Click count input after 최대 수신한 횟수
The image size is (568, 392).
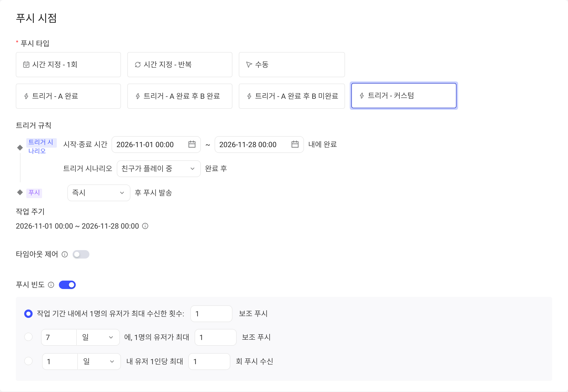pos(211,314)
